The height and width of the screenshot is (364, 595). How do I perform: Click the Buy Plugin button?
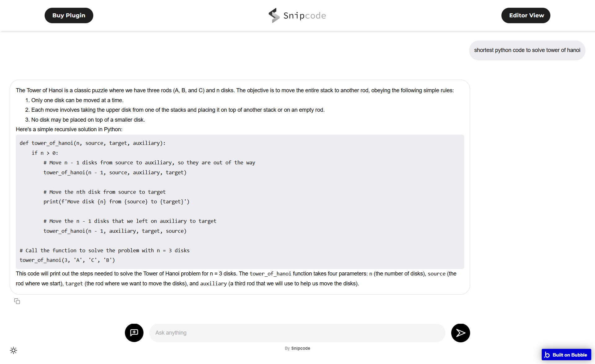pyautogui.click(x=69, y=15)
